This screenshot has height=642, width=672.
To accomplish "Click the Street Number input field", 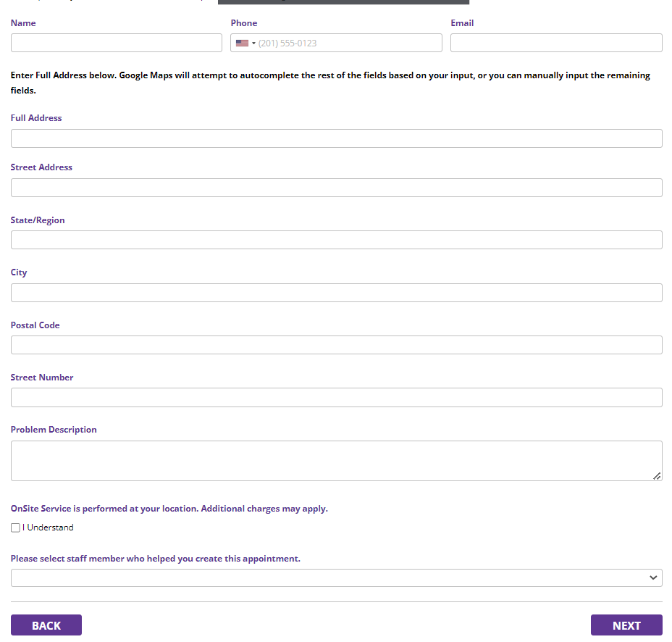I will (336, 397).
